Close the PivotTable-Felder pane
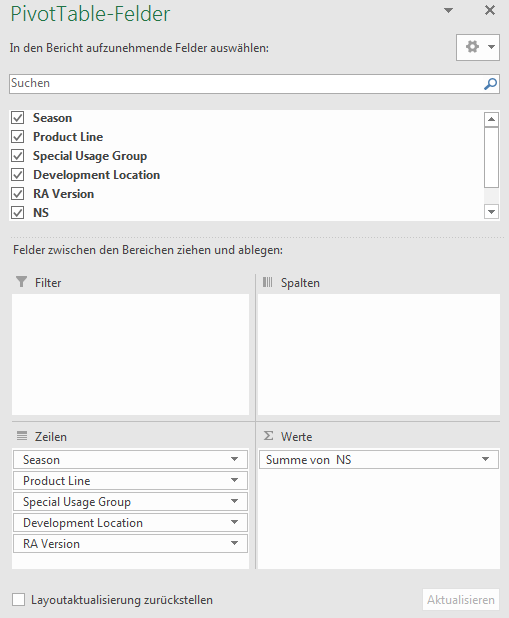The image size is (509, 618). click(x=490, y=10)
